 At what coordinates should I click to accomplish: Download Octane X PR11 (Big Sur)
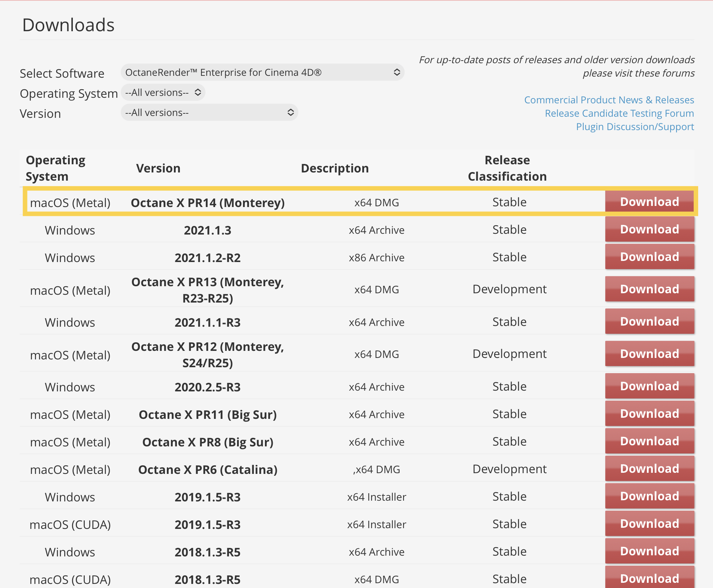(649, 413)
